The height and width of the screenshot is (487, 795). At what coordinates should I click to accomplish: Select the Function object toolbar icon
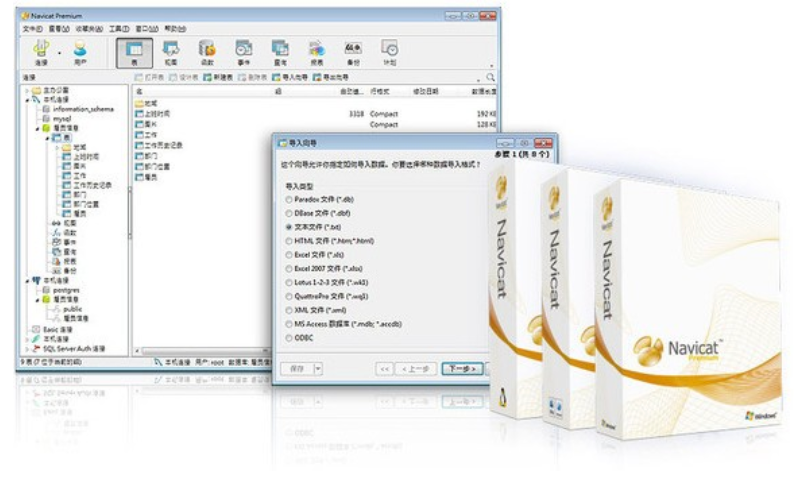tap(207, 53)
